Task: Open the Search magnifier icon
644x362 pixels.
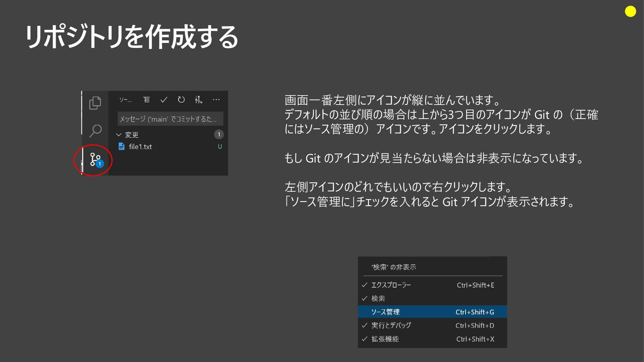Action: (95, 131)
